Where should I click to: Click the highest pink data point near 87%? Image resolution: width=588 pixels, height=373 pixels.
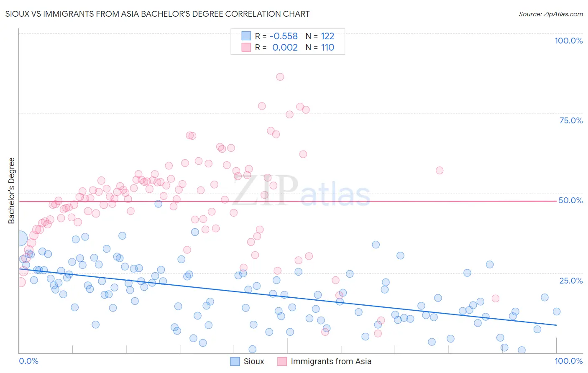coord(280,77)
